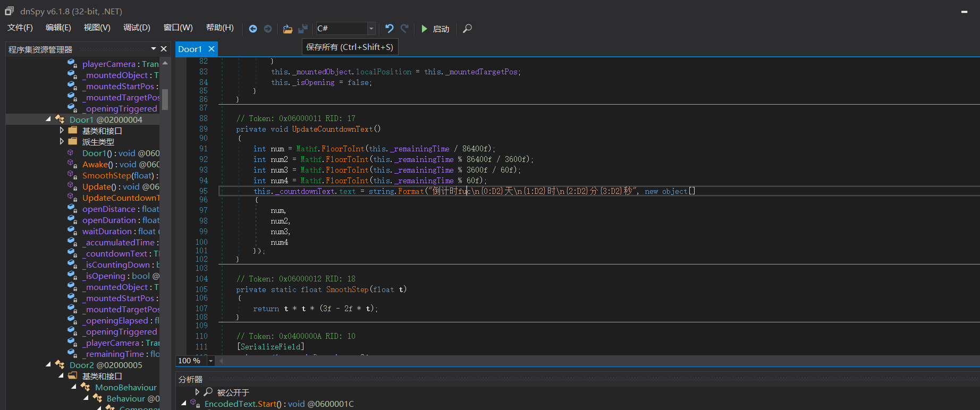Open the search magnifier in toolbar
The width and height of the screenshot is (980, 410).
467,29
